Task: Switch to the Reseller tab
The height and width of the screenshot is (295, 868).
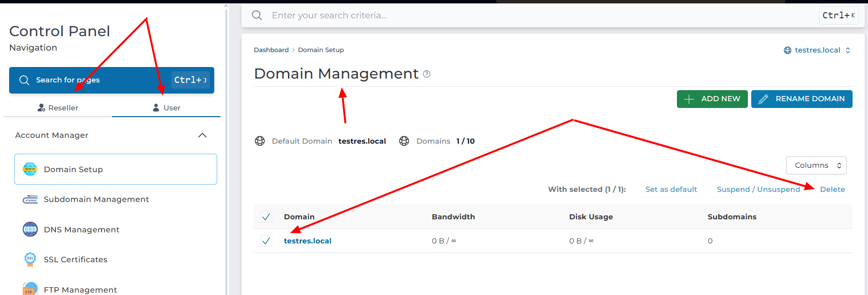Action: tap(58, 108)
